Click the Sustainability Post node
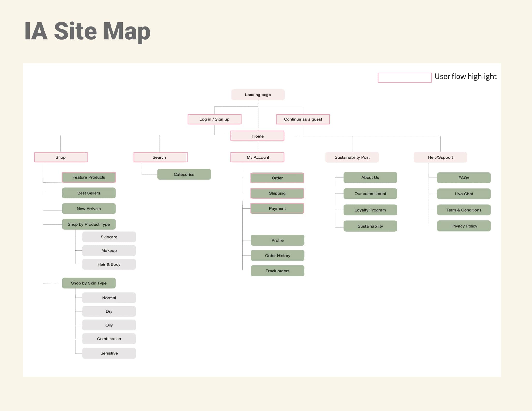This screenshot has height=411, width=532. click(x=352, y=157)
